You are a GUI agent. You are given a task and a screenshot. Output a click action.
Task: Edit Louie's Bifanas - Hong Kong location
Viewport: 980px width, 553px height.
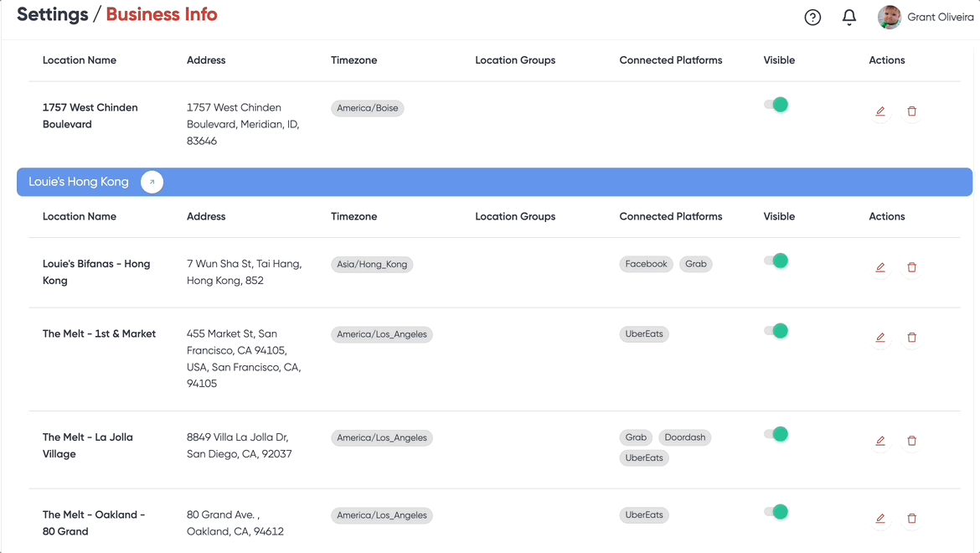click(880, 267)
